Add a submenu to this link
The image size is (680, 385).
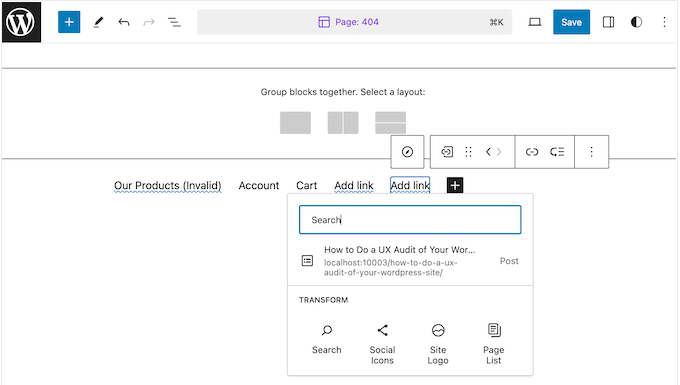pyautogui.click(x=557, y=152)
